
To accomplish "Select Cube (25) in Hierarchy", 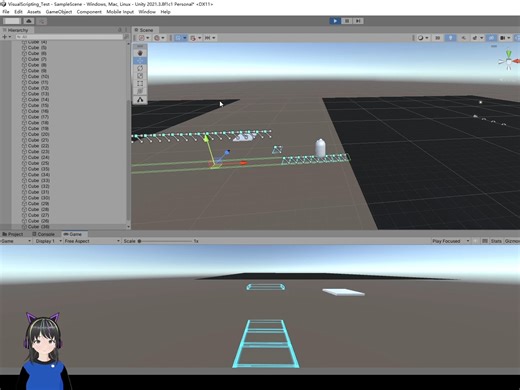I will pyautogui.click(x=38, y=163).
